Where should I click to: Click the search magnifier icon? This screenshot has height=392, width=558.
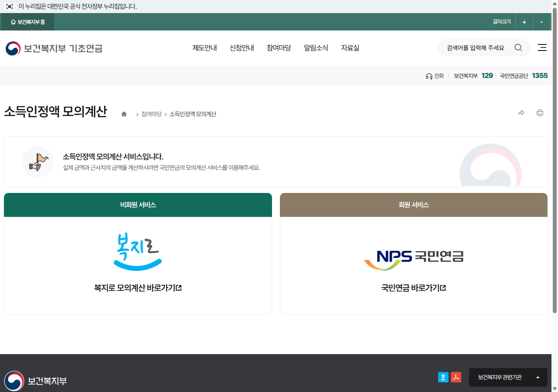[x=518, y=48]
